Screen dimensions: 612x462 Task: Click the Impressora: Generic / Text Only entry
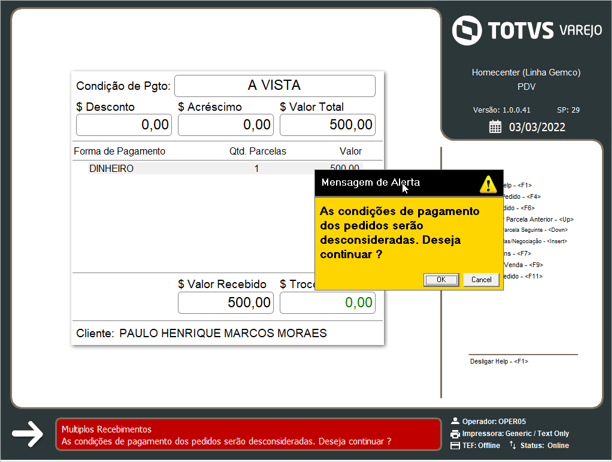516,434
